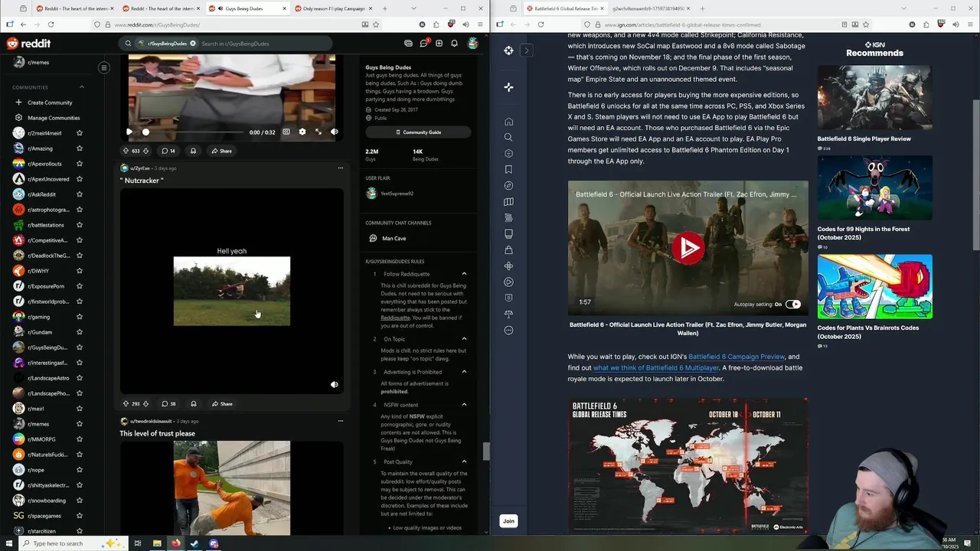Favorite r/Amazing with its star
The width and height of the screenshot is (980, 551).
tap(80, 148)
